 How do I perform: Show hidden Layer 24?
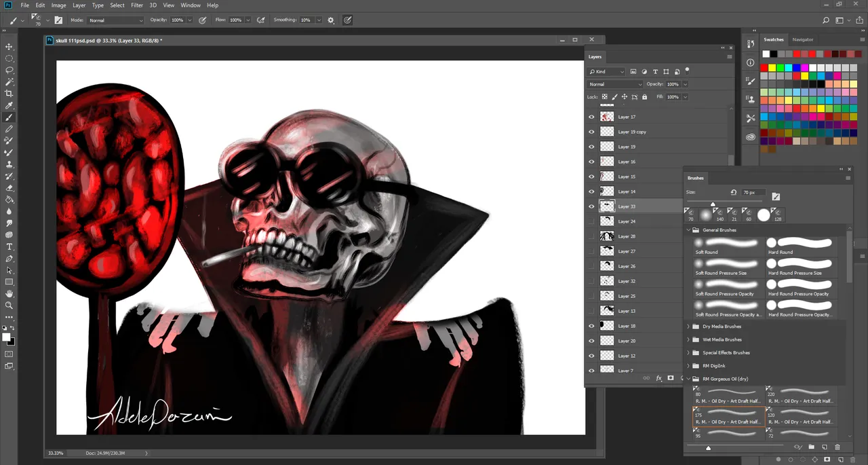pyautogui.click(x=591, y=221)
